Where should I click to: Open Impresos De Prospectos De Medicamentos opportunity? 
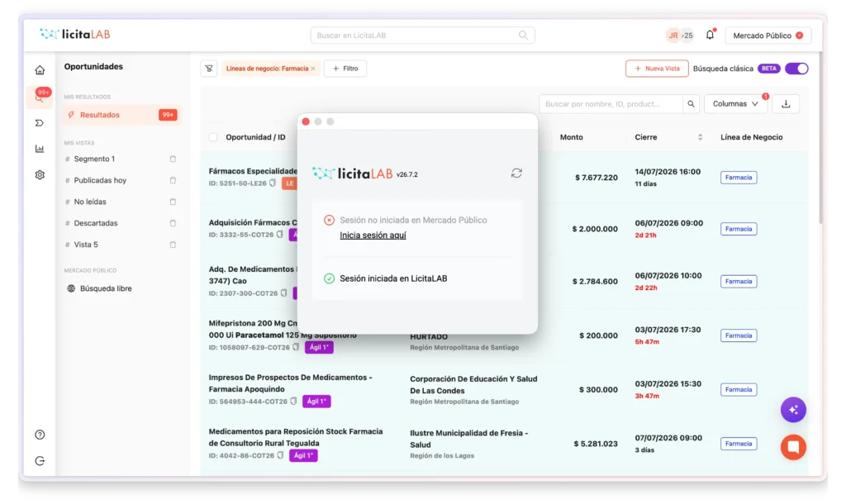pyautogui.click(x=290, y=383)
